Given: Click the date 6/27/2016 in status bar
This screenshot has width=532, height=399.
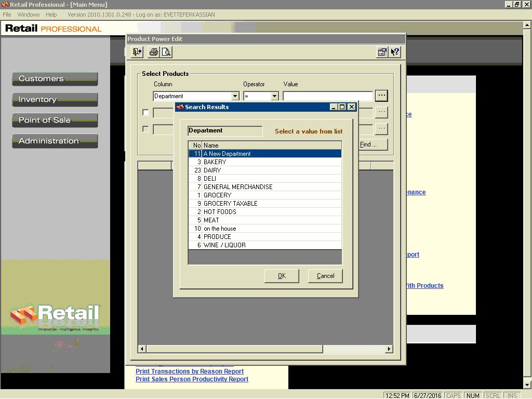Looking at the screenshot, I should (428, 395).
